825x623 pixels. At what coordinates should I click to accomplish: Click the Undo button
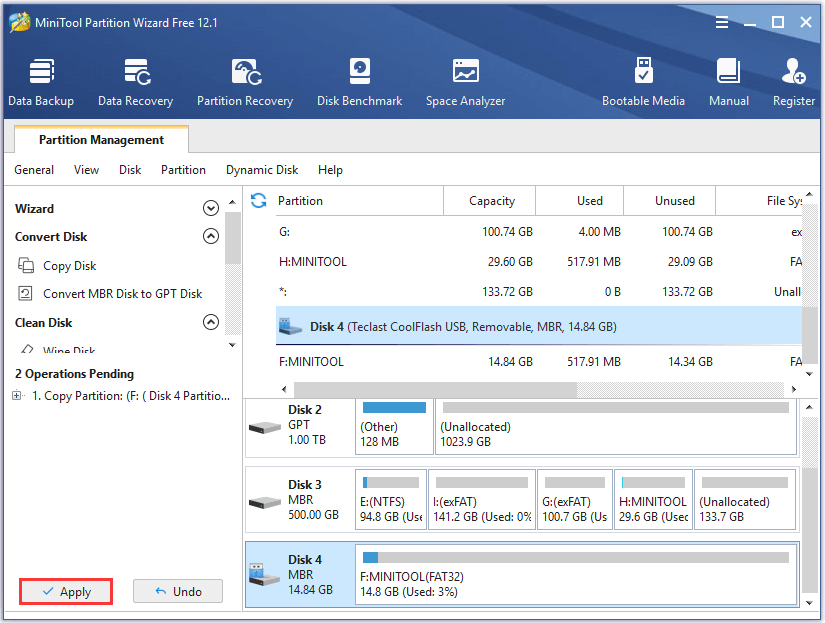pos(178,591)
